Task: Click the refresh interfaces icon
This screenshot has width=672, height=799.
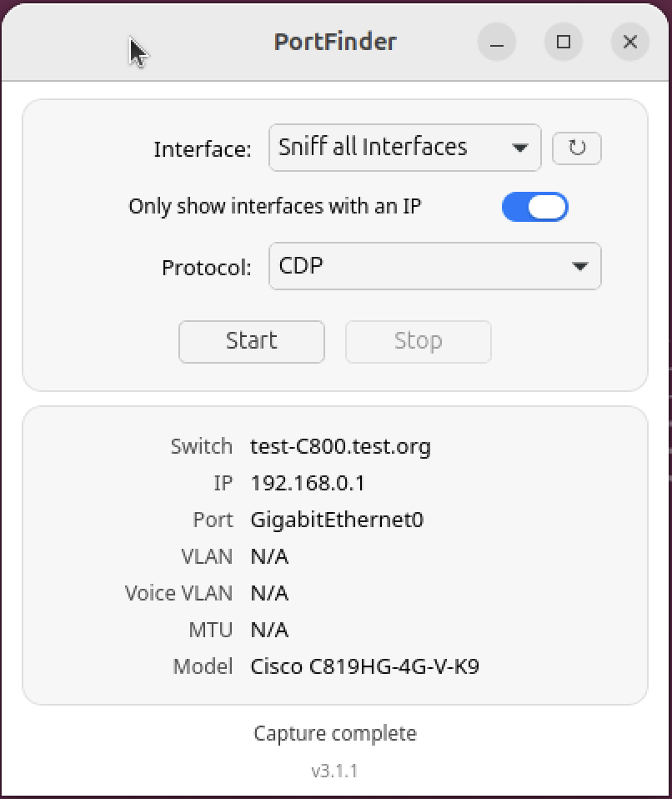Action: 576,148
